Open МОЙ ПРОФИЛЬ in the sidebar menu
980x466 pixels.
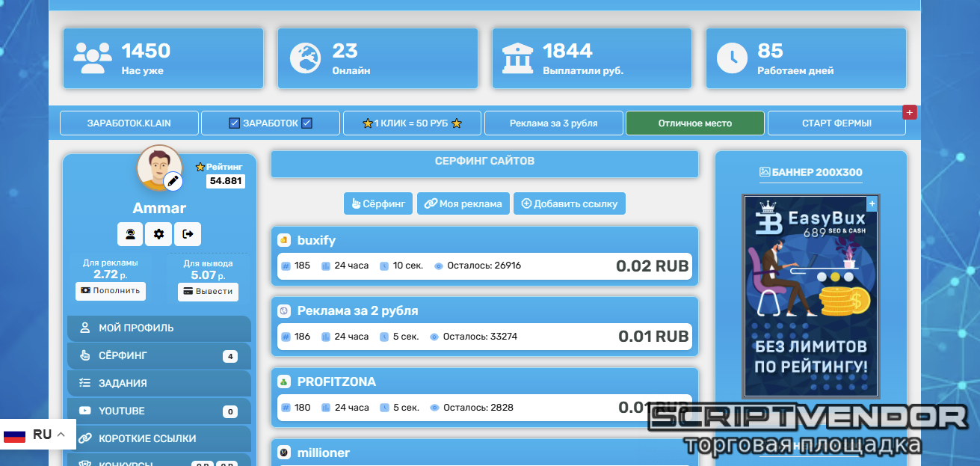click(159, 328)
